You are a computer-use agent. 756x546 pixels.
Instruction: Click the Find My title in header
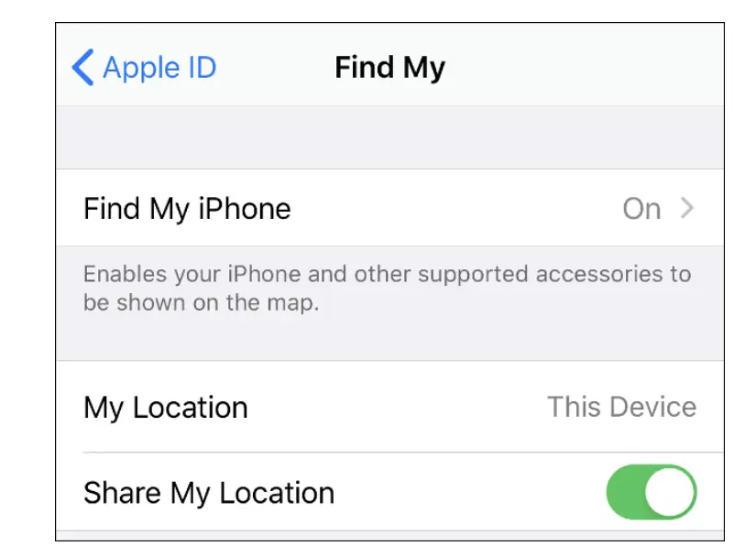(x=389, y=68)
